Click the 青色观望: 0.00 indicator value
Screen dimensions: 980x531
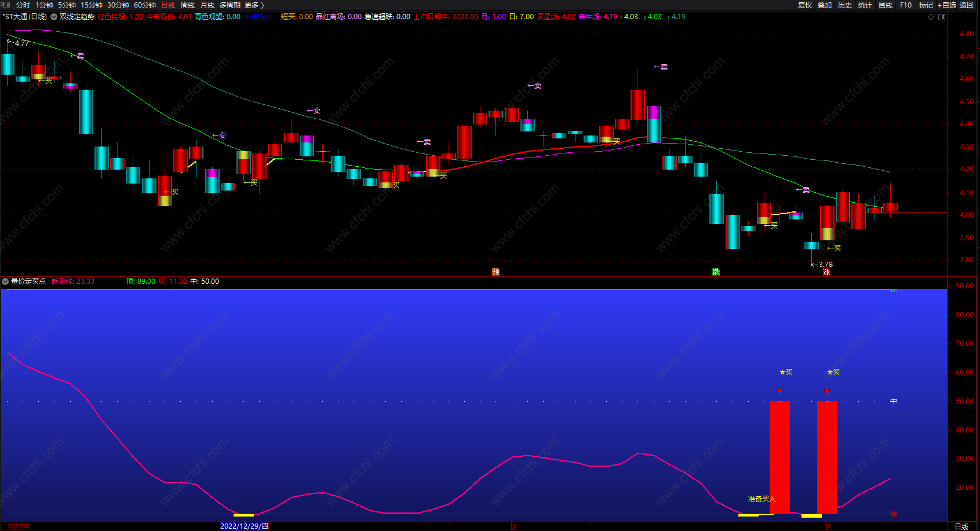tap(217, 17)
